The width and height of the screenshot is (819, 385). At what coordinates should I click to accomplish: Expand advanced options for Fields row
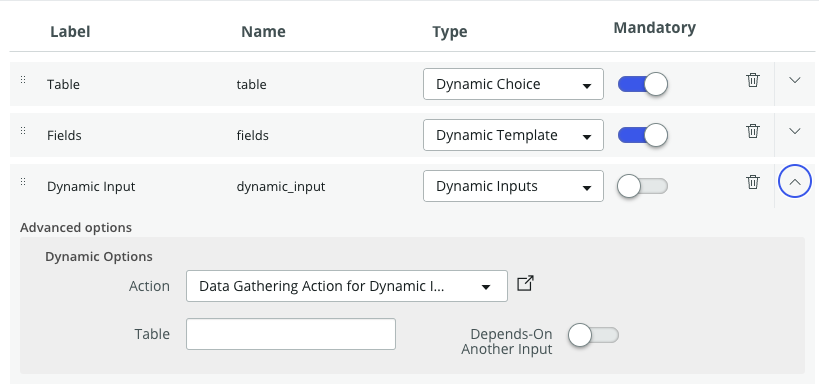[x=794, y=131]
